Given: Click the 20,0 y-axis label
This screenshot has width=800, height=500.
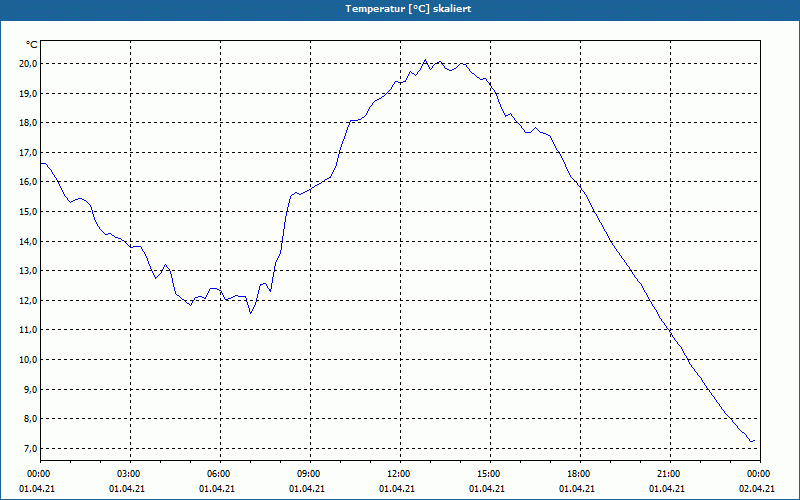Looking at the screenshot, I should click(28, 63).
